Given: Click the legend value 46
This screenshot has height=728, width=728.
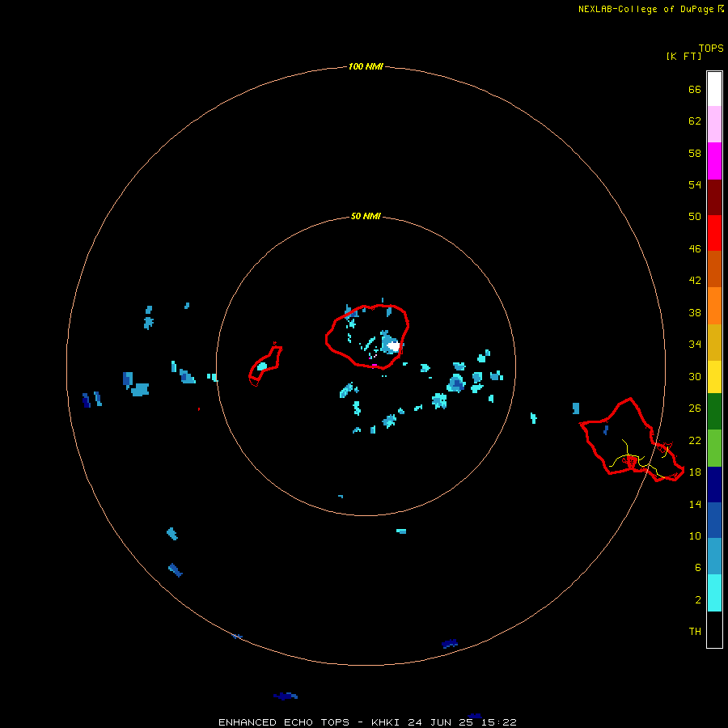Looking at the screenshot, I should (695, 248).
